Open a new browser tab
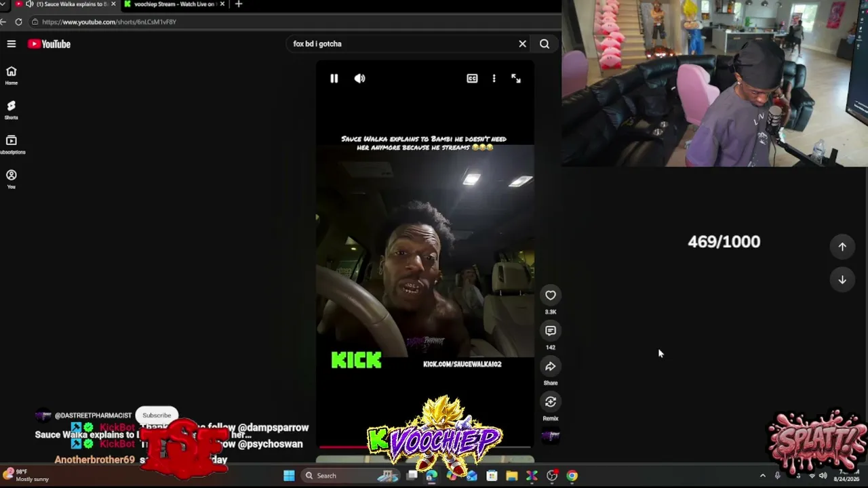 point(238,4)
